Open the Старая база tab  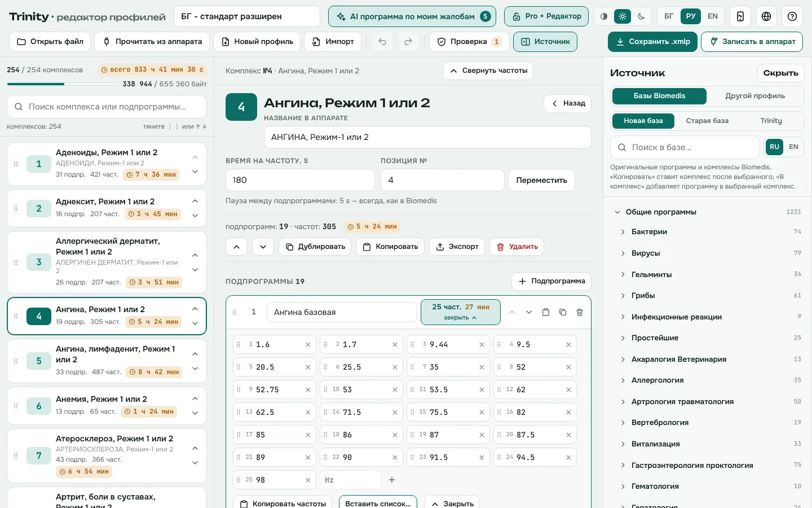(x=707, y=121)
